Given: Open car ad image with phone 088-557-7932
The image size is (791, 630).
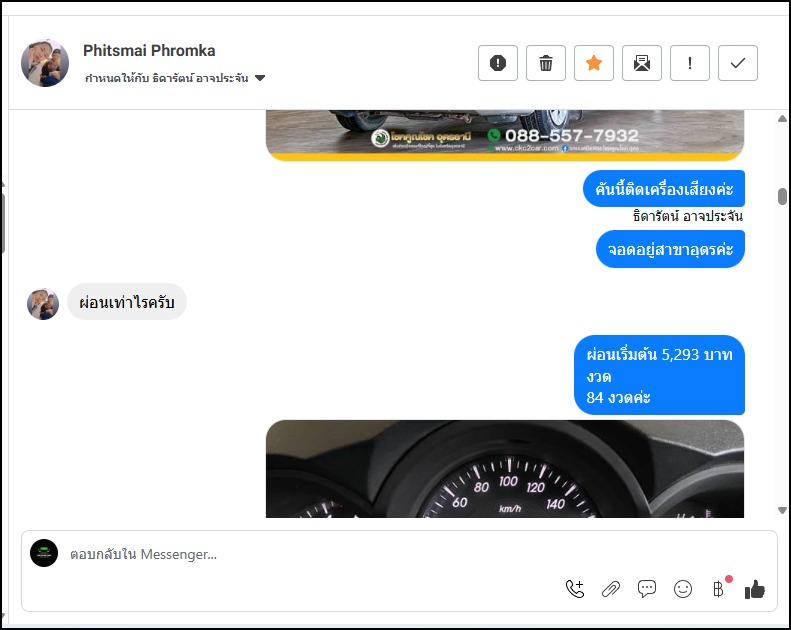Looking at the screenshot, I should click(x=504, y=135).
